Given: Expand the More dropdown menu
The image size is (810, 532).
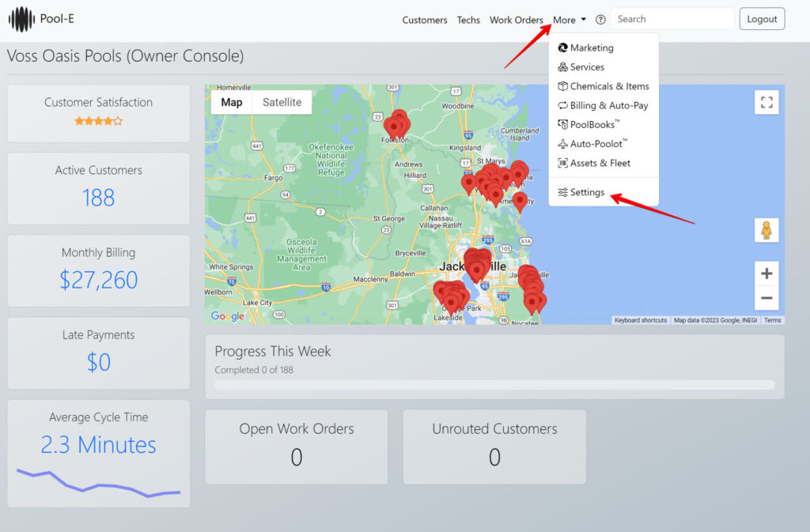Looking at the screenshot, I should [570, 20].
